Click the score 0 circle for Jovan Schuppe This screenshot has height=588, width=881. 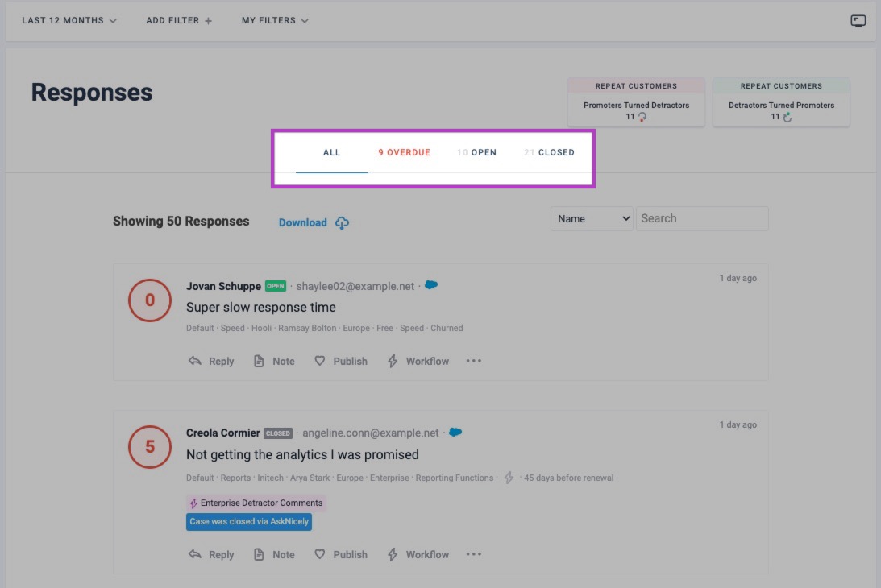pos(149,300)
